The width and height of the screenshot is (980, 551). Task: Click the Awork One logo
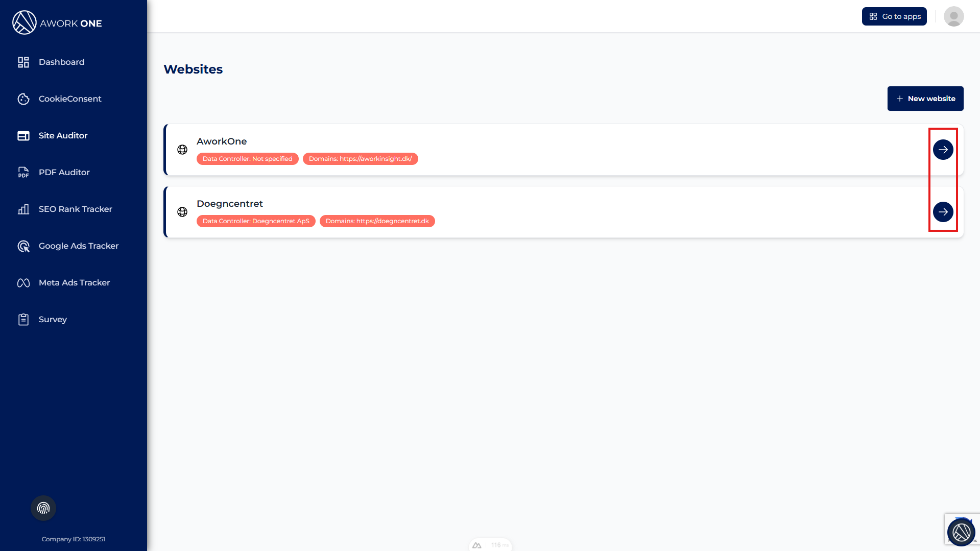click(57, 23)
